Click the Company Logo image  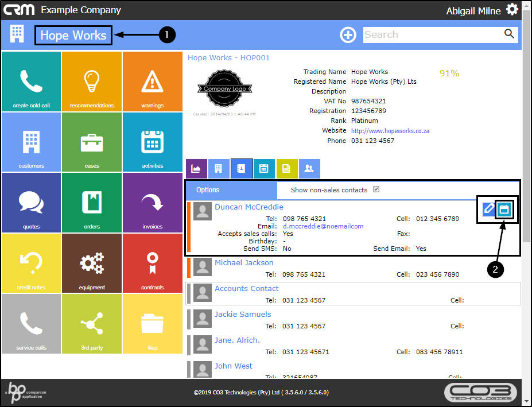(224, 88)
